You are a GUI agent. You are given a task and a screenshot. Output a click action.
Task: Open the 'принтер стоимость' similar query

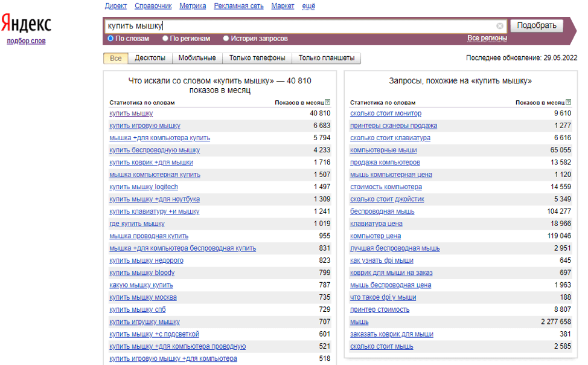coord(380,310)
